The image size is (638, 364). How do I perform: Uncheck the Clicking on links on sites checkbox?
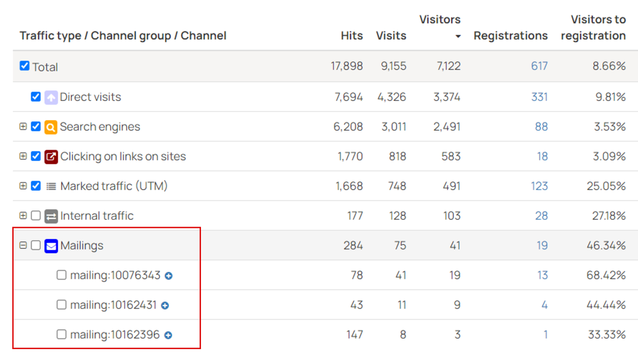click(36, 156)
